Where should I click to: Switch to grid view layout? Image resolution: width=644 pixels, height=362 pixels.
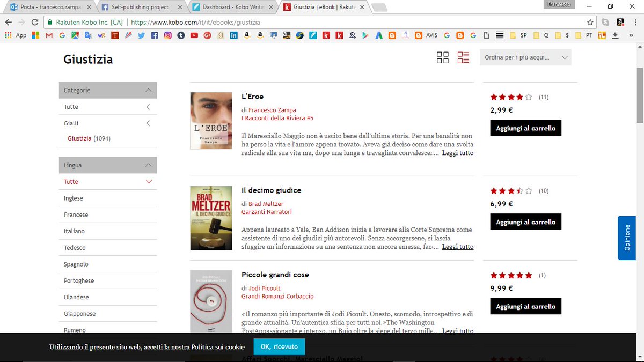click(443, 57)
